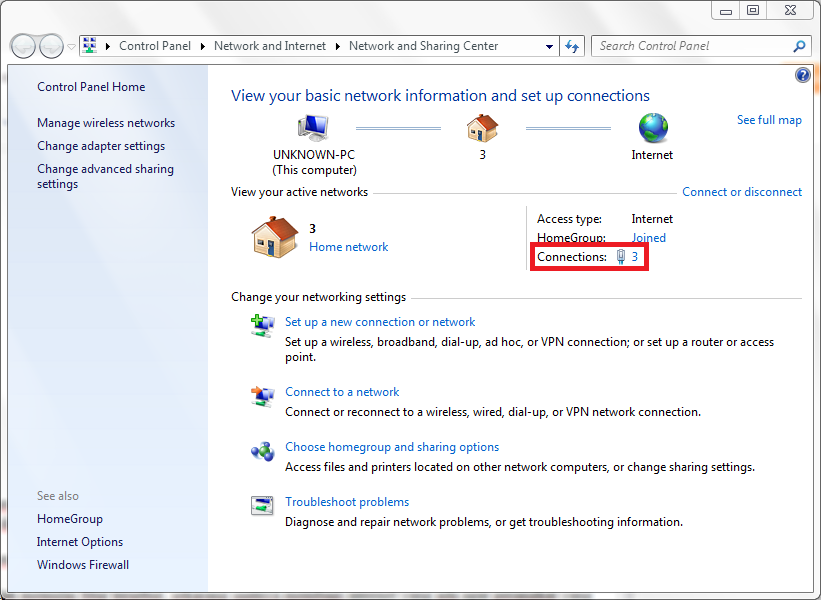Expand arrow after Control Panel breadcrumb

(203, 46)
